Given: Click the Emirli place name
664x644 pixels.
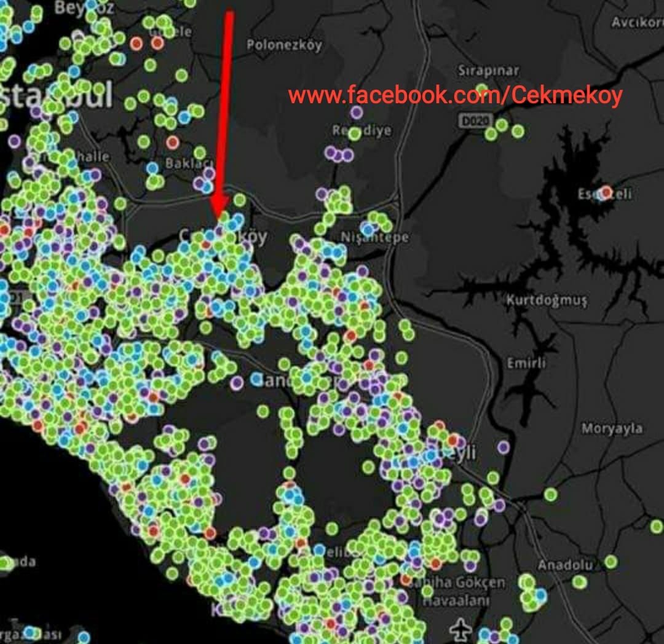Looking at the screenshot, I should tap(526, 363).
